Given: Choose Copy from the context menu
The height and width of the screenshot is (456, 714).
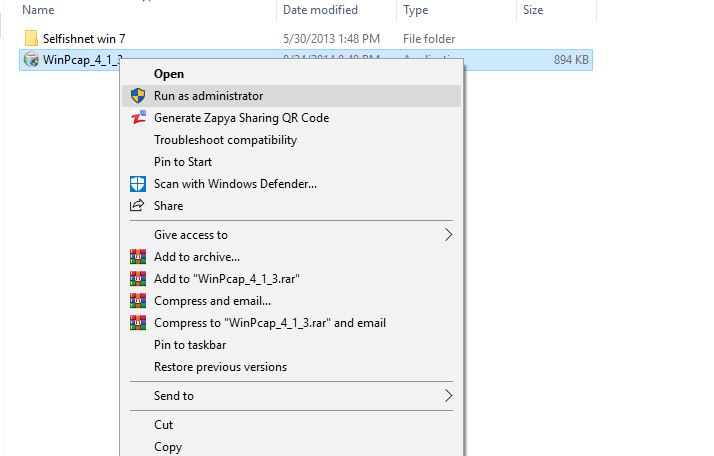Looking at the screenshot, I should pyautogui.click(x=167, y=447).
